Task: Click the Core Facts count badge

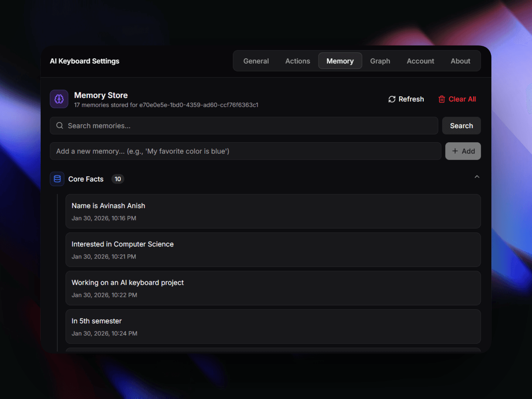Action: (117, 179)
